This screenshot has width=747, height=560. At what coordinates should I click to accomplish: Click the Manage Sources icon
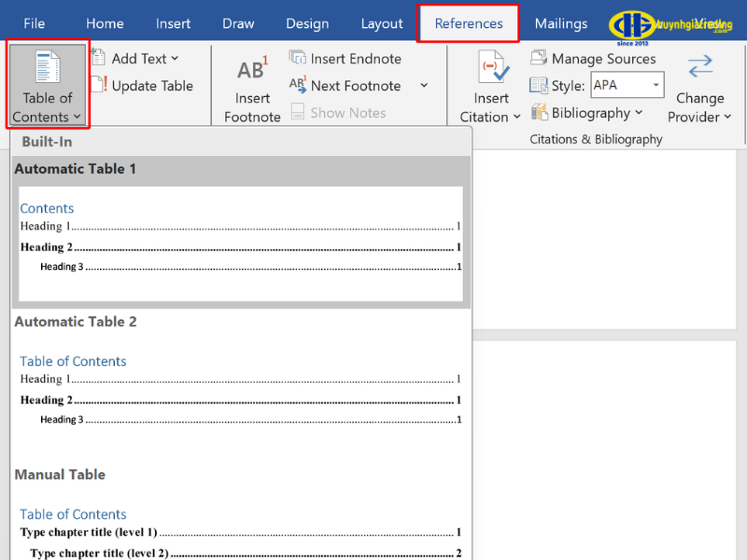tap(539, 58)
